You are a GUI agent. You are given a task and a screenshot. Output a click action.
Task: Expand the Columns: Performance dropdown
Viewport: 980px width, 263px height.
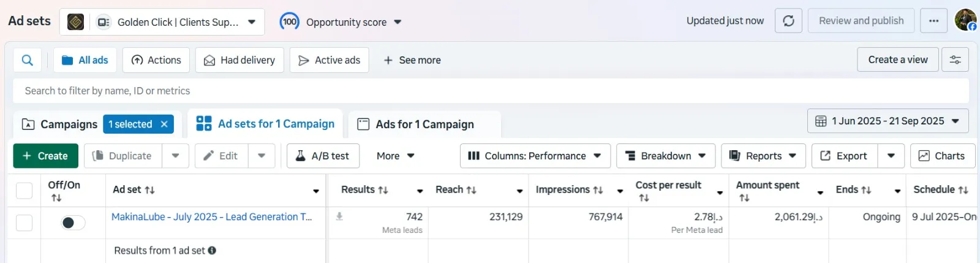tap(535, 156)
